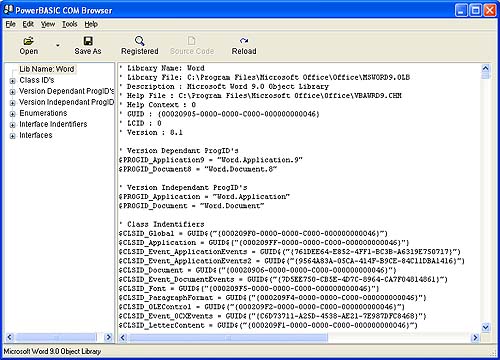
Task: Click the Library Name: Word line
Action: coord(162,68)
